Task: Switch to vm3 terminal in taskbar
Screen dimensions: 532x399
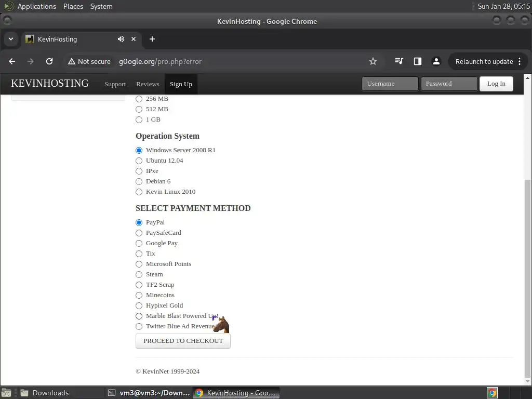Action: coord(149,393)
